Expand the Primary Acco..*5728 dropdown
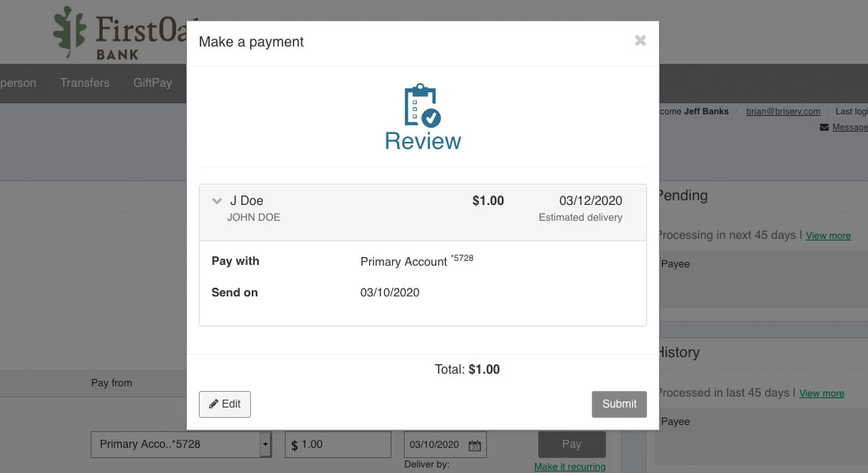868x473 pixels. click(264, 445)
